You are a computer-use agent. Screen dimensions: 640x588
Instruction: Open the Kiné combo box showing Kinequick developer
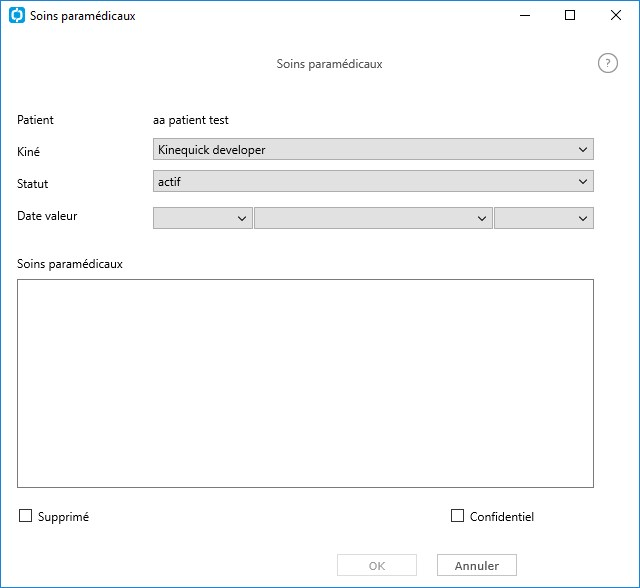coord(373,149)
